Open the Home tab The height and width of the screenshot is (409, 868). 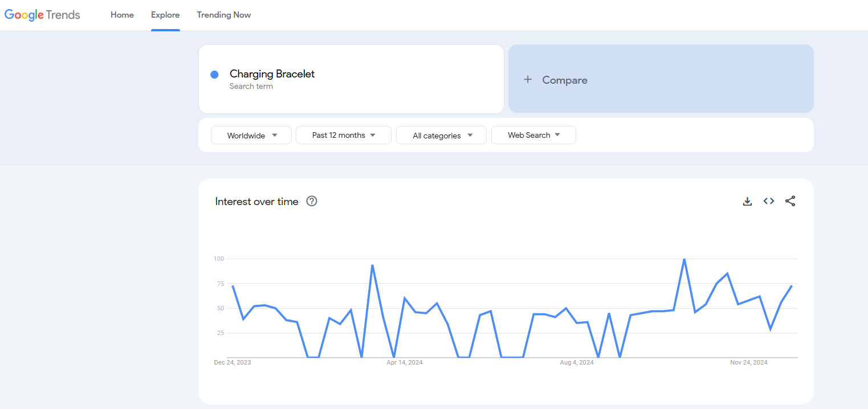click(x=122, y=15)
